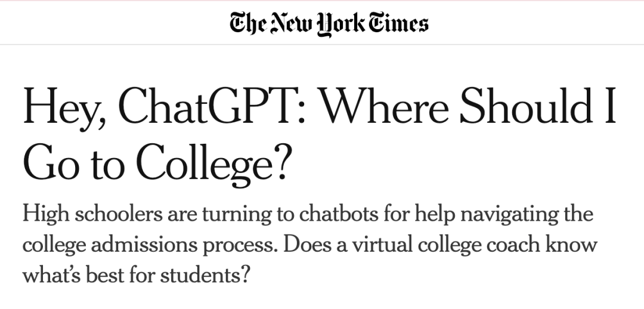The height and width of the screenshot is (309, 644).
Task: Click The New York Times logo
Action: (x=329, y=23)
